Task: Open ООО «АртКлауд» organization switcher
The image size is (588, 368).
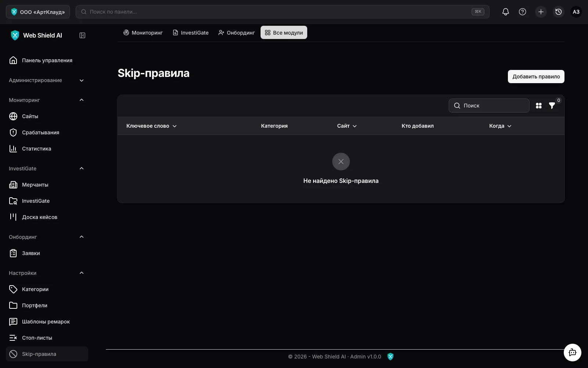Action: point(38,12)
